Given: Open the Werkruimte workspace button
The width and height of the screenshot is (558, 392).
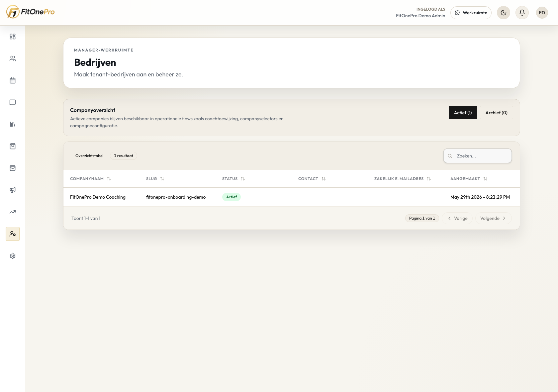Looking at the screenshot, I should pos(471,13).
